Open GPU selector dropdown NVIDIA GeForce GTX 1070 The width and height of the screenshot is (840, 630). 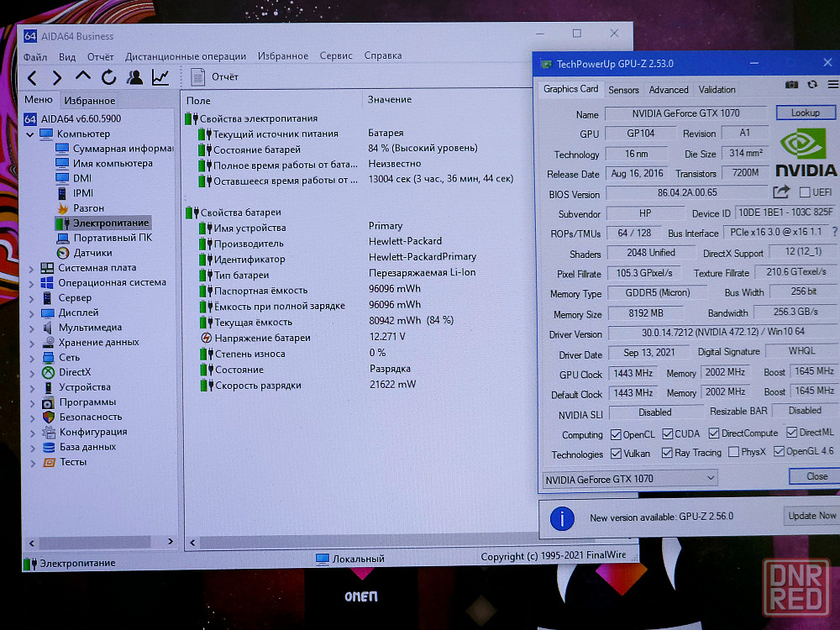tap(630, 479)
